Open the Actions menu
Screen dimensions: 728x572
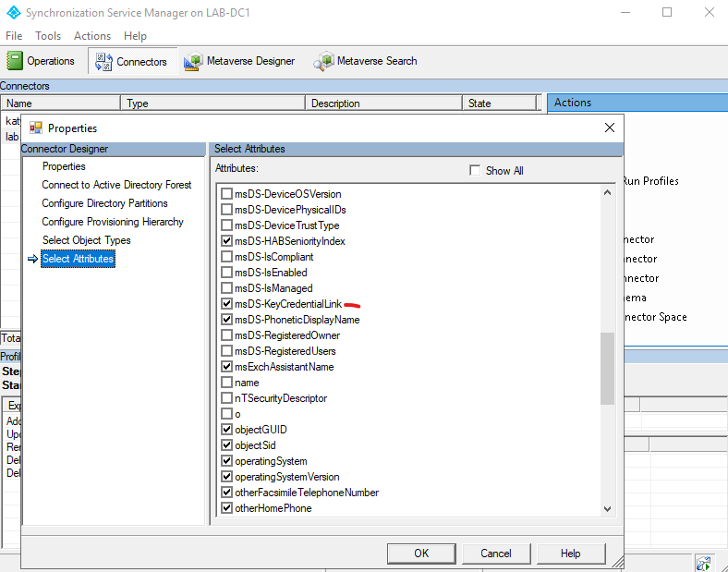[x=92, y=36]
